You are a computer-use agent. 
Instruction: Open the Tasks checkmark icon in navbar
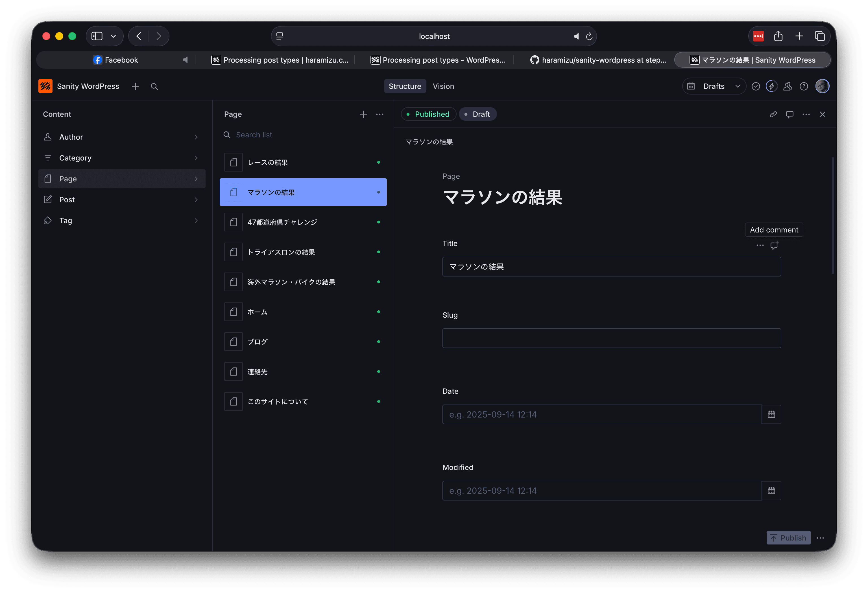pyautogui.click(x=756, y=87)
